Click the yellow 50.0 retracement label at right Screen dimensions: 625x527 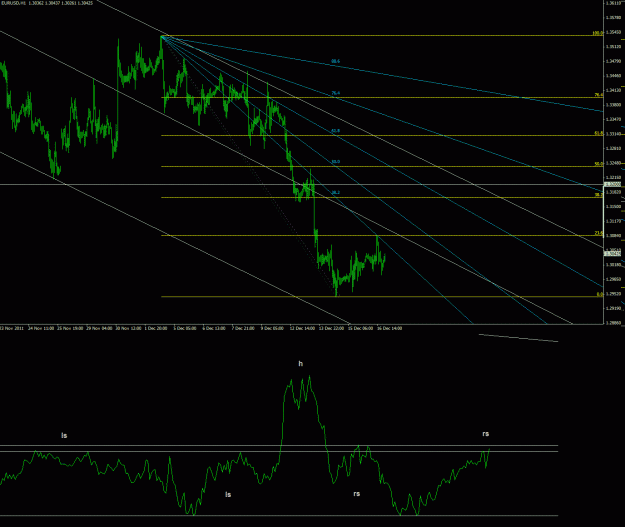(x=599, y=164)
